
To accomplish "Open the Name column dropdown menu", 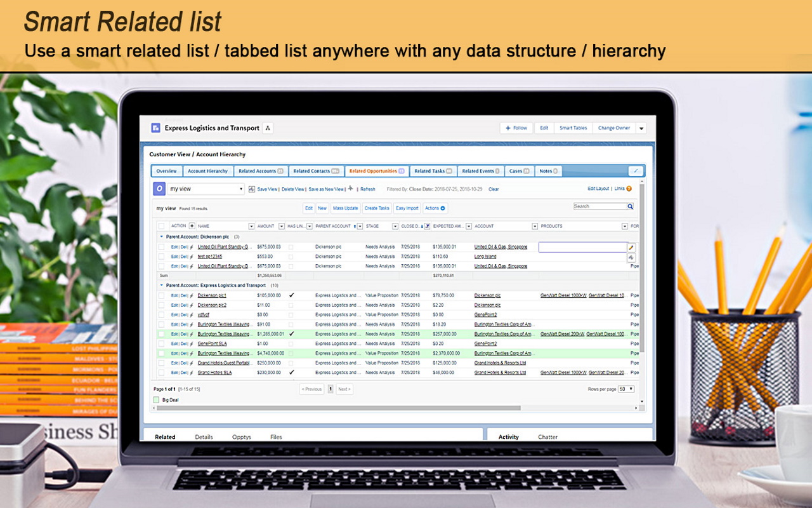I will click(x=251, y=226).
